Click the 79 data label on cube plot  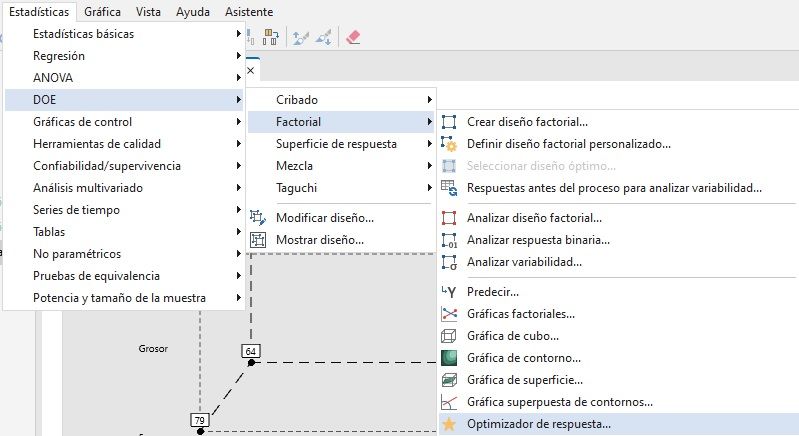(200, 420)
